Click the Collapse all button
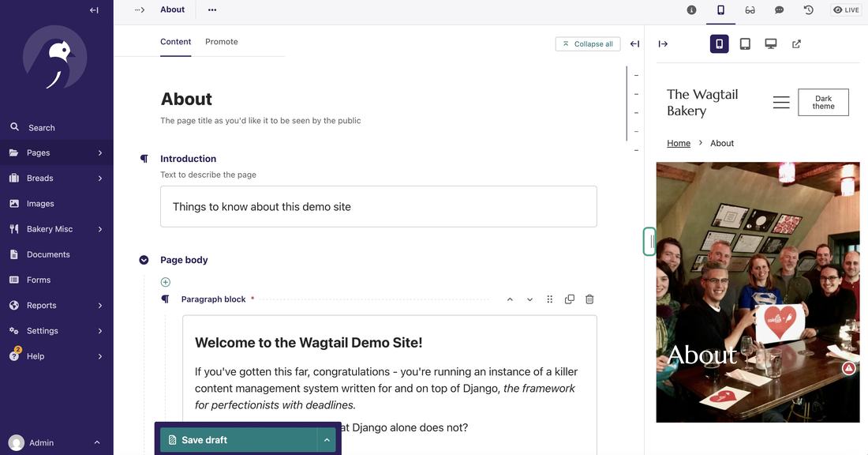The width and height of the screenshot is (868, 455). click(x=588, y=43)
